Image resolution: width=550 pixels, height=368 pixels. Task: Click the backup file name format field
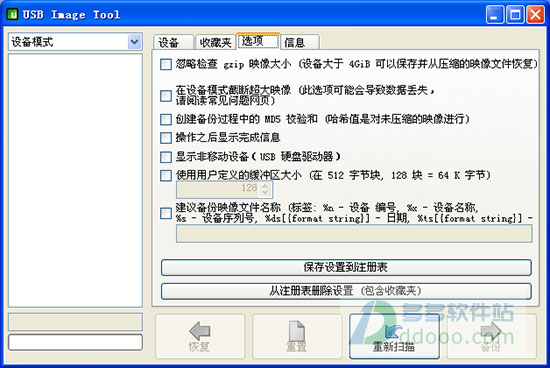pyautogui.click(x=354, y=234)
